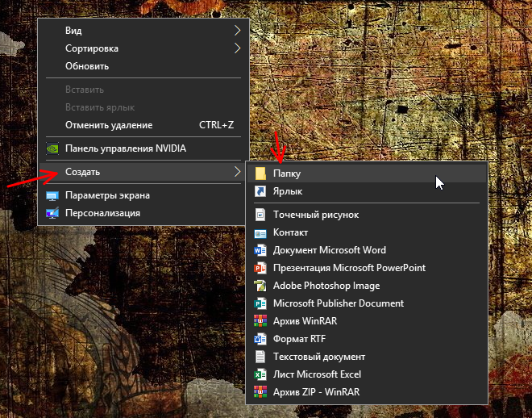Click the WinRAR icon beside Архив WinRAR
The width and height of the screenshot is (532, 418).
point(260,321)
